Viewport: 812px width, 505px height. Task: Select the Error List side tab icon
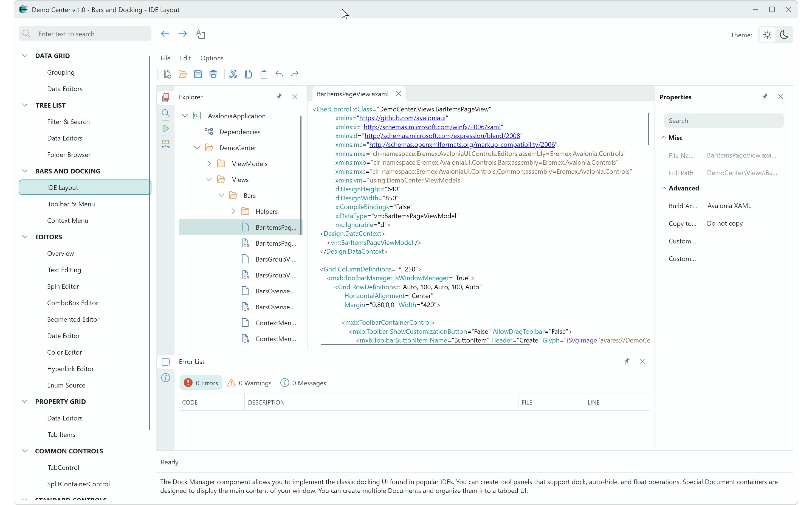(165, 362)
